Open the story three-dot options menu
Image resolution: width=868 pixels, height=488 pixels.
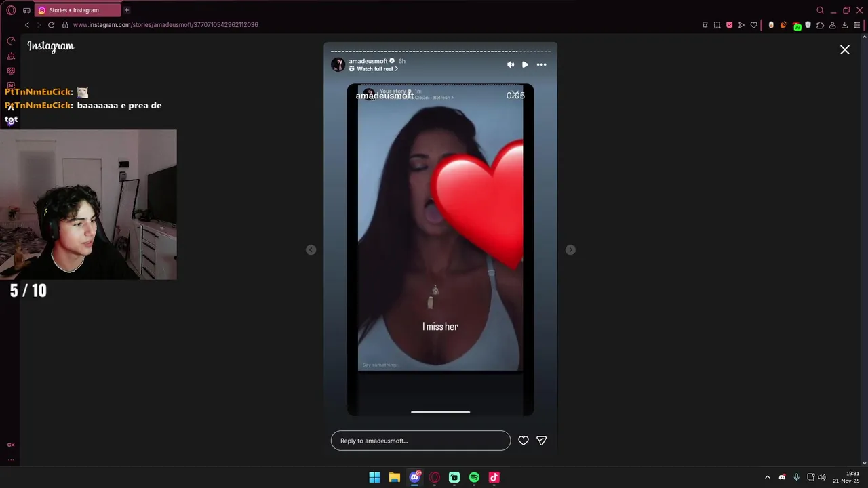point(541,64)
